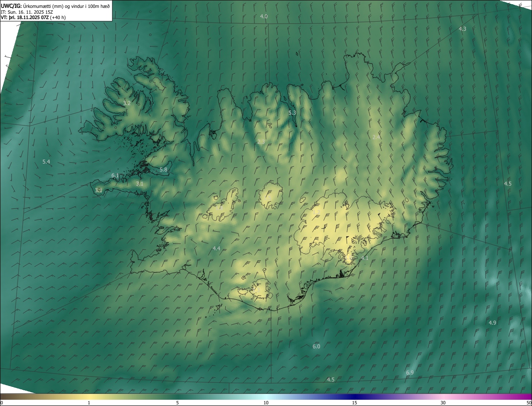Click the colour scale tick labelled 30
The height and width of the screenshot is (406, 532).
pyautogui.click(x=443, y=403)
